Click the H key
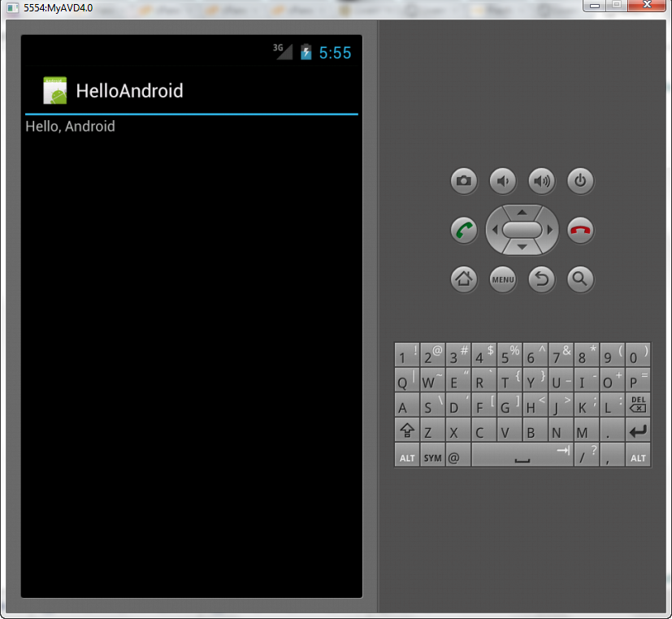 (535, 405)
